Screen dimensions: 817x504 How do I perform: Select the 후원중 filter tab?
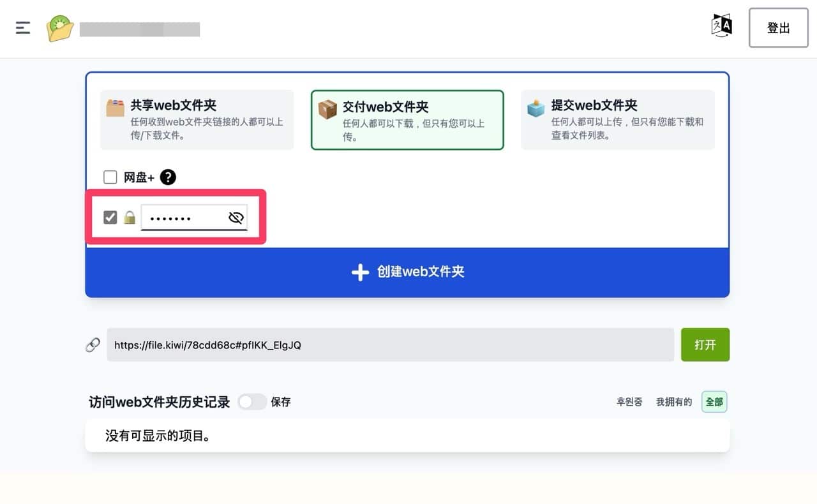[x=629, y=401]
